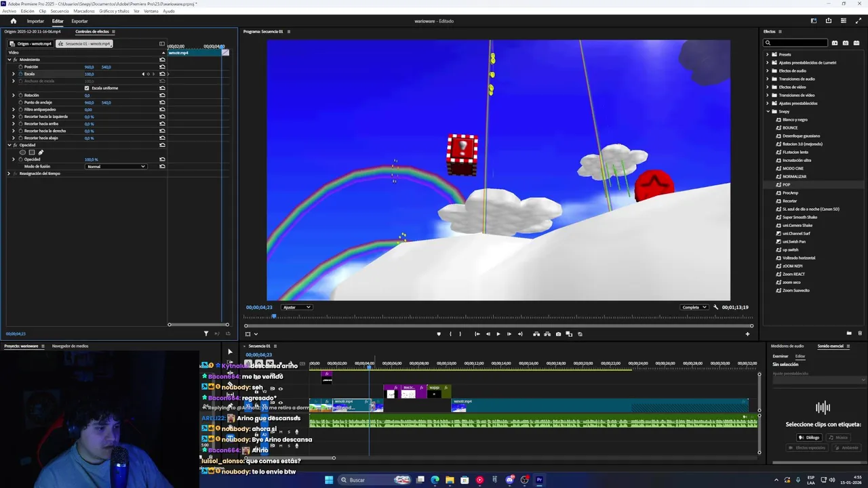Click the Home icon in Premiere's top bar
868x488 pixels.
[13, 21]
